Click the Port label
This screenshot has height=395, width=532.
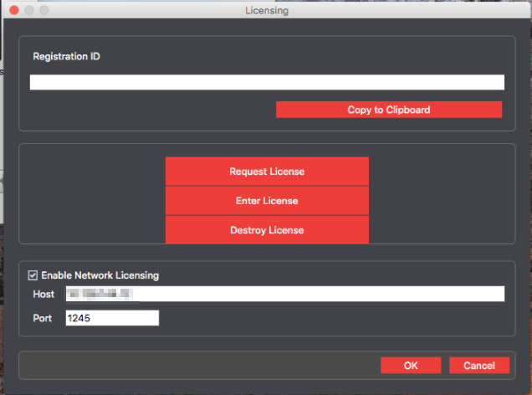[43, 318]
